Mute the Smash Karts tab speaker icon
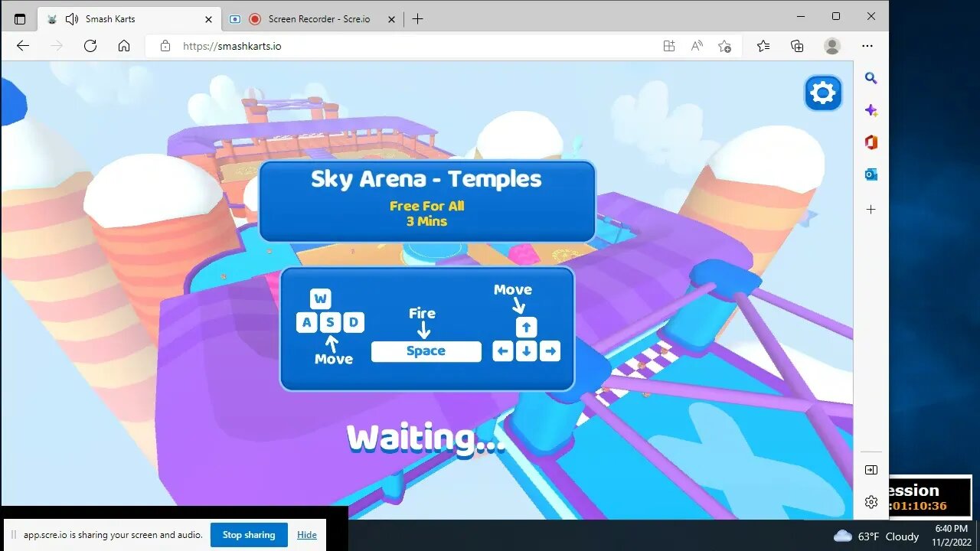This screenshot has height=551, width=980. pos(72,18)
